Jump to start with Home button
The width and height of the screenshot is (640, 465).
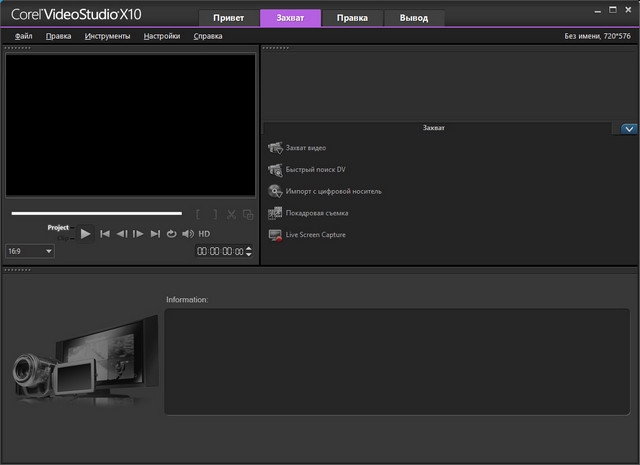tap(104, 234)
